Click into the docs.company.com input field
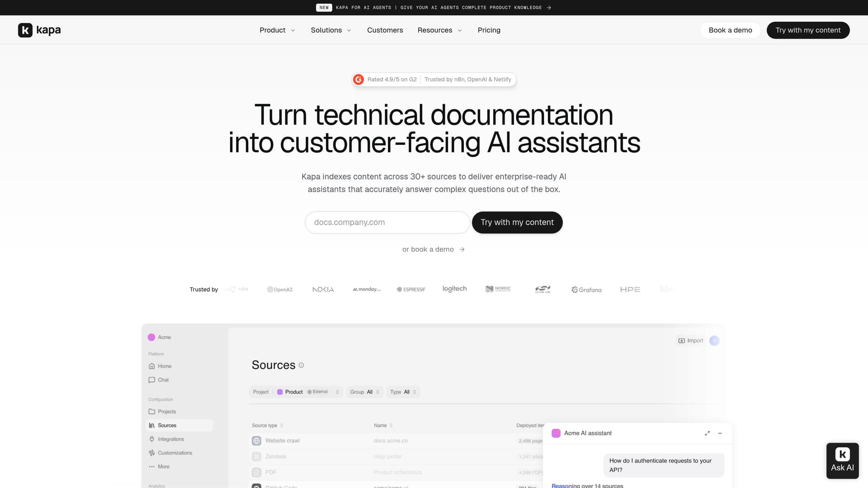The image size is (868, 488). coord(387,222)
